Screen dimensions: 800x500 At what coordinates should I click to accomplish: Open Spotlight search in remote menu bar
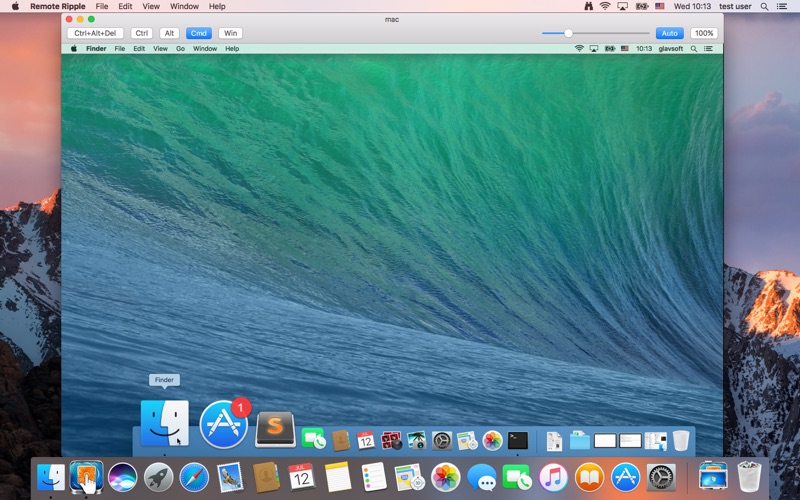(693, 48)
